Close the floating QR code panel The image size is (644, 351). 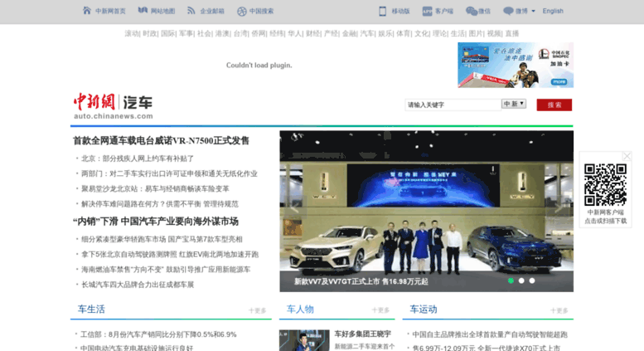click(627, 156)
